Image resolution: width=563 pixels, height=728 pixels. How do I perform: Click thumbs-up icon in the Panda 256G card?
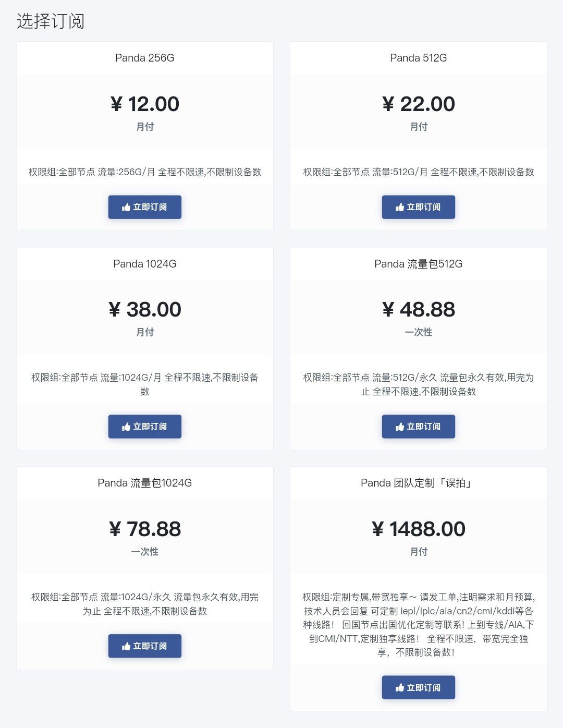pos(126,208)
